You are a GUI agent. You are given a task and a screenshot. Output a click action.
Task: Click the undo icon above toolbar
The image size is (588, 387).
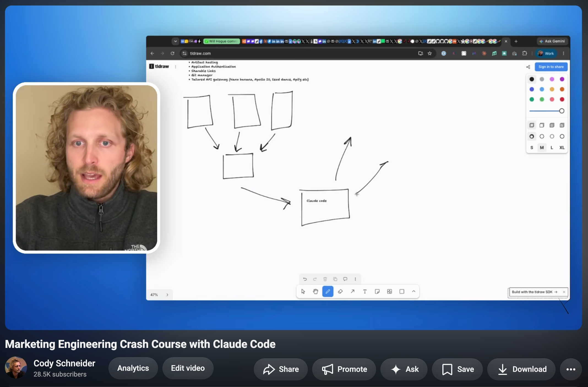[x=305, y=279]
